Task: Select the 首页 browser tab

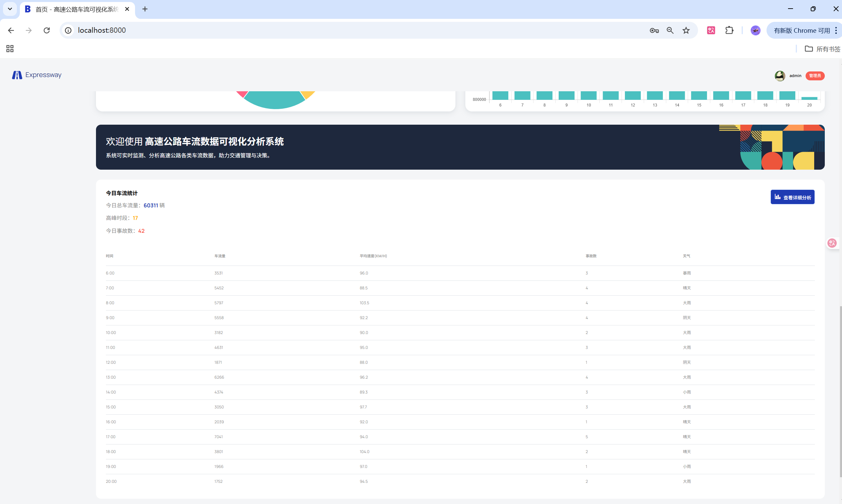Action: tap(76, 10)
